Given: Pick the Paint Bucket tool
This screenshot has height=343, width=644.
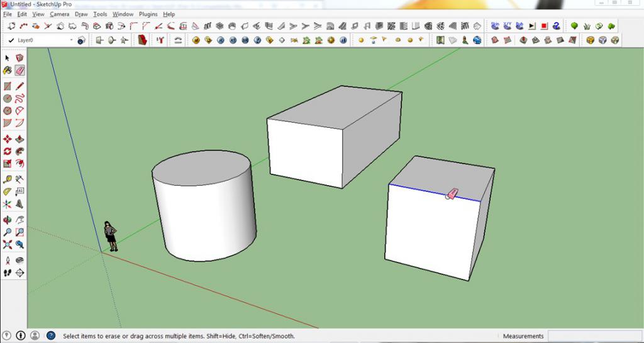Looking at the screenshot, I should click(8, 70).
